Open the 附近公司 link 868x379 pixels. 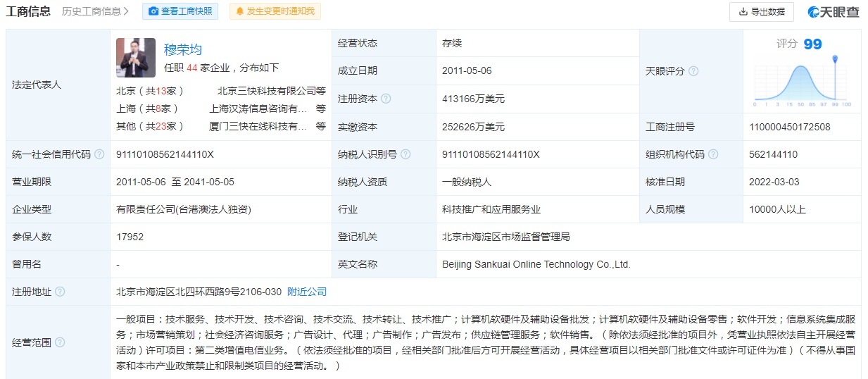(307, 292)
